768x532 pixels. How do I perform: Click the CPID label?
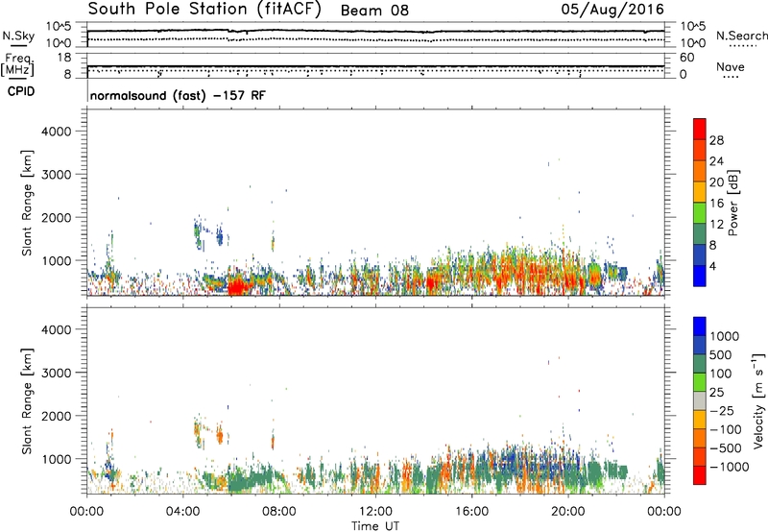pyautogui.click(x=21, y=91)
